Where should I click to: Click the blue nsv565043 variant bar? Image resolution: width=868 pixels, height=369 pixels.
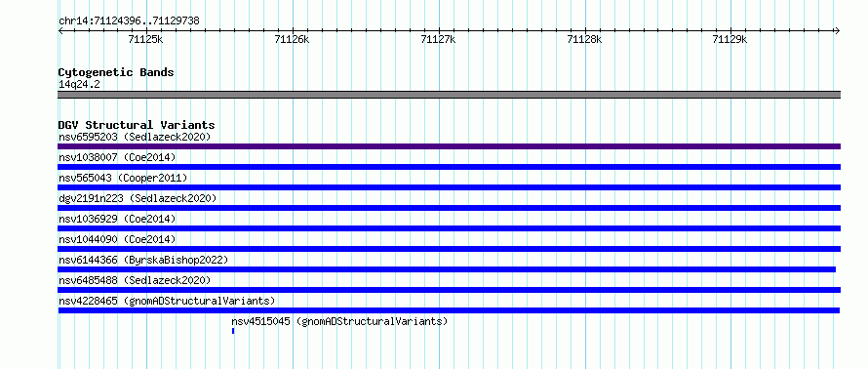(x=449, y=187)
